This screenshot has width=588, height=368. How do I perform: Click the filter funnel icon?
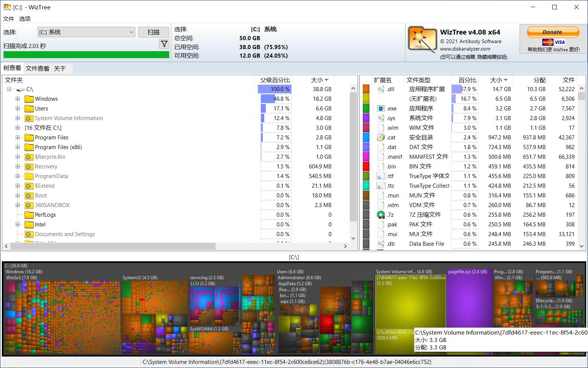164,44
